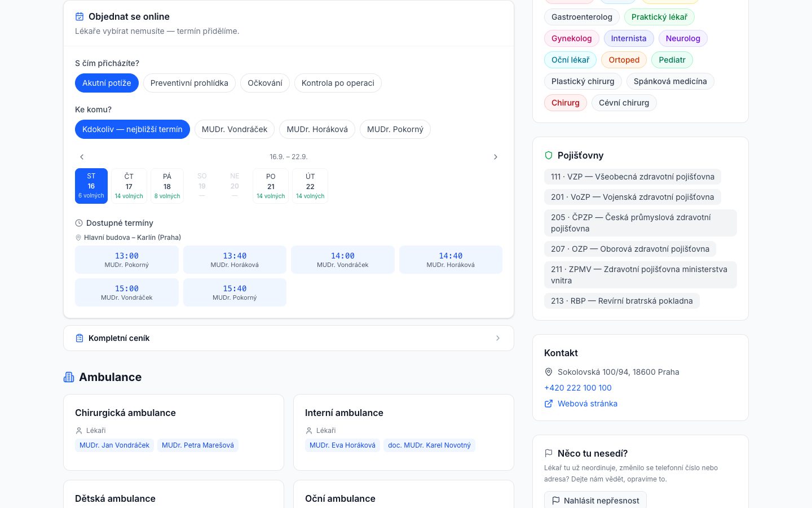
Task: Click the calendar icon beside Objednat se online
Action: click(80, 17)
